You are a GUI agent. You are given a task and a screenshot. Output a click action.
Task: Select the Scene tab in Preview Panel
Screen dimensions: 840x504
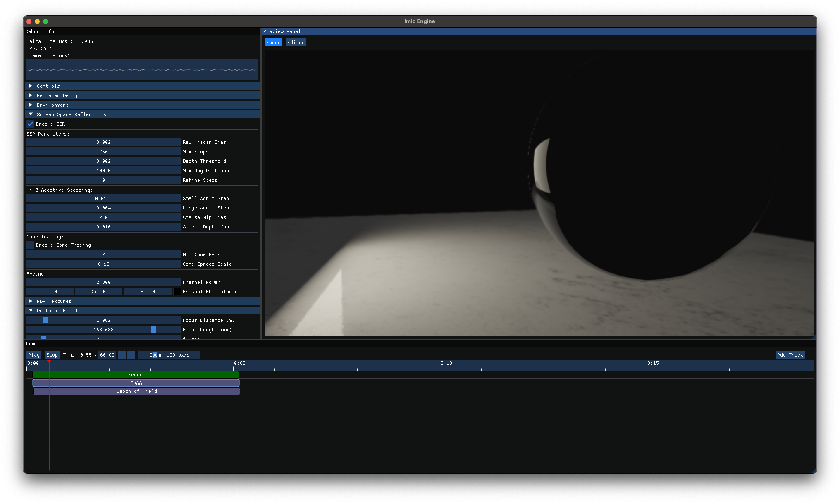point(273,43)
